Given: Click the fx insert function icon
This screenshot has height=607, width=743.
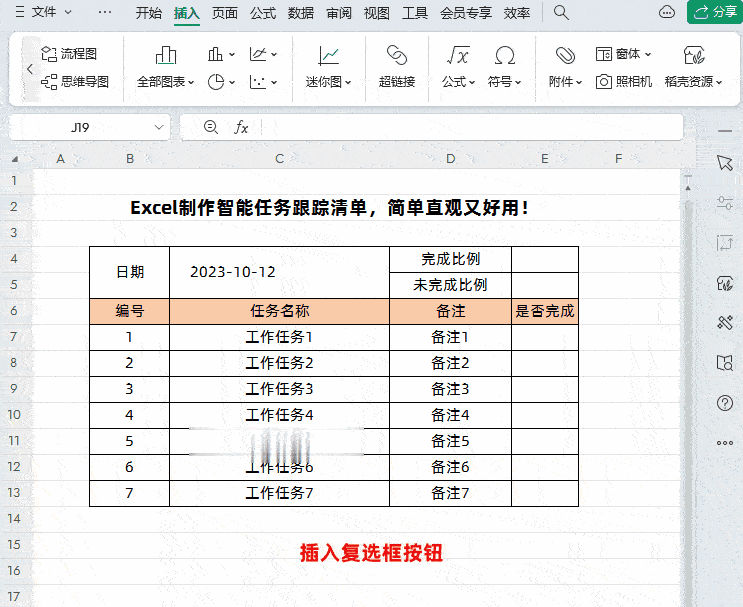Looking at the screenshot, I should 241,127.
